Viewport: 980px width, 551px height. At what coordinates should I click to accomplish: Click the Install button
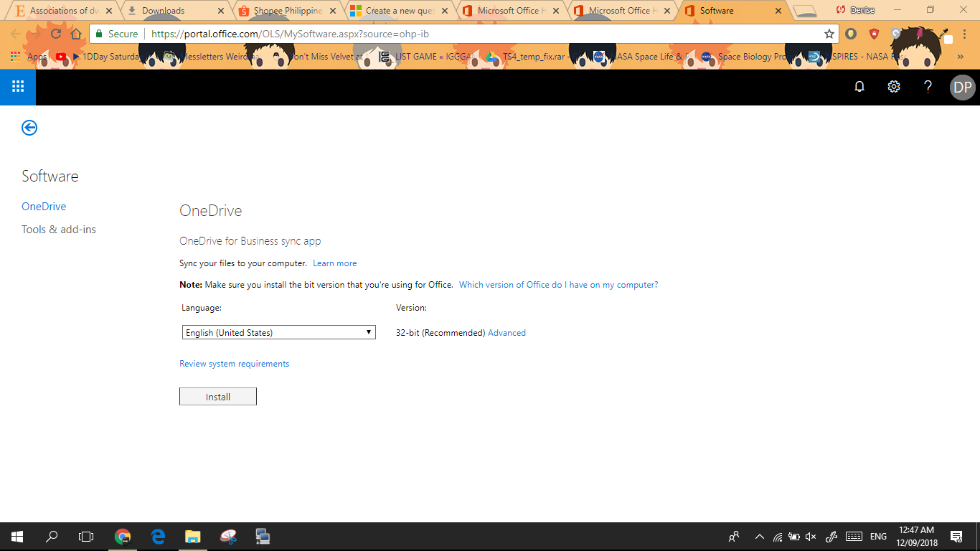218,397
